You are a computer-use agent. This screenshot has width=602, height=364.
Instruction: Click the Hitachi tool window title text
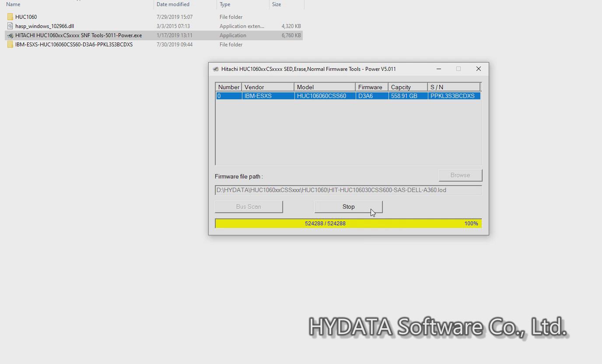[308, 69]
